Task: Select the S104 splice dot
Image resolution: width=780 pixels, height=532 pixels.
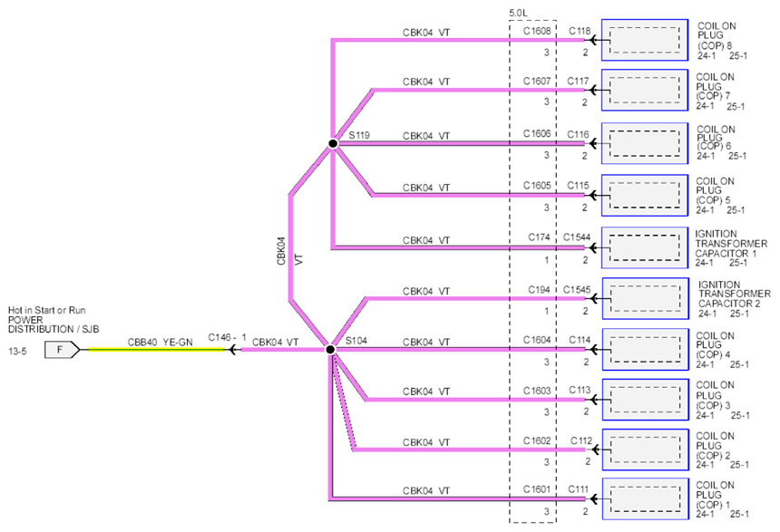Action: (331, 350)
